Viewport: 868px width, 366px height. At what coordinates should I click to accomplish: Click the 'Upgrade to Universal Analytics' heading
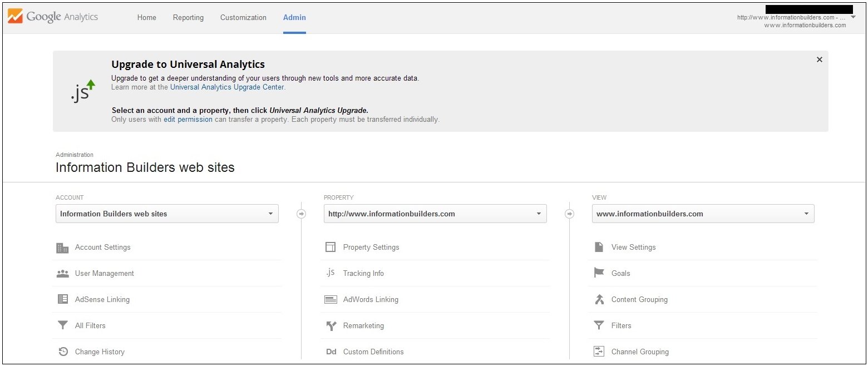[188, 64]
